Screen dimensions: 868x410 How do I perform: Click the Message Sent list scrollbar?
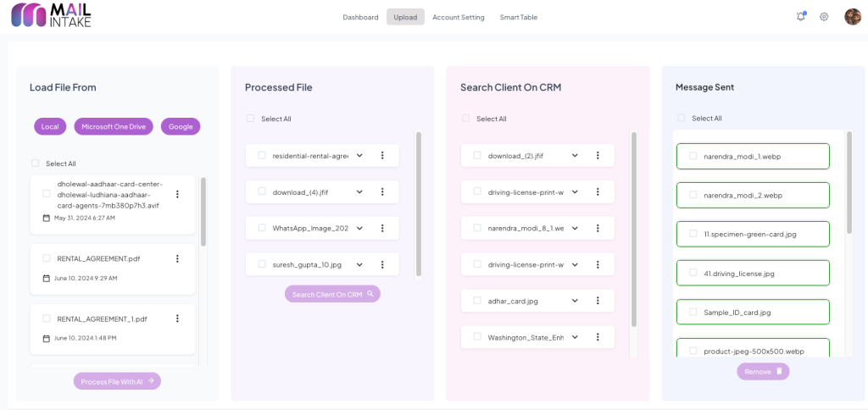(x=849, y=182)
